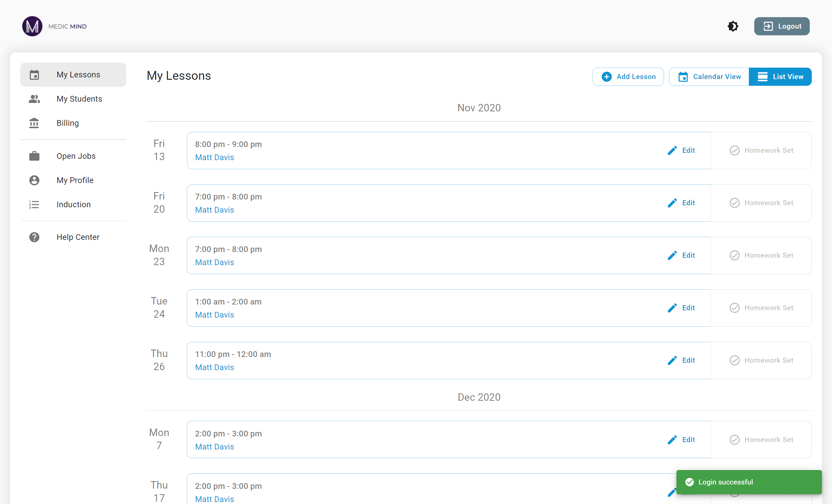Toggle Homework Set for Fri 20 lesson
Screen dimensions: 832x504
tap(761, 203)
